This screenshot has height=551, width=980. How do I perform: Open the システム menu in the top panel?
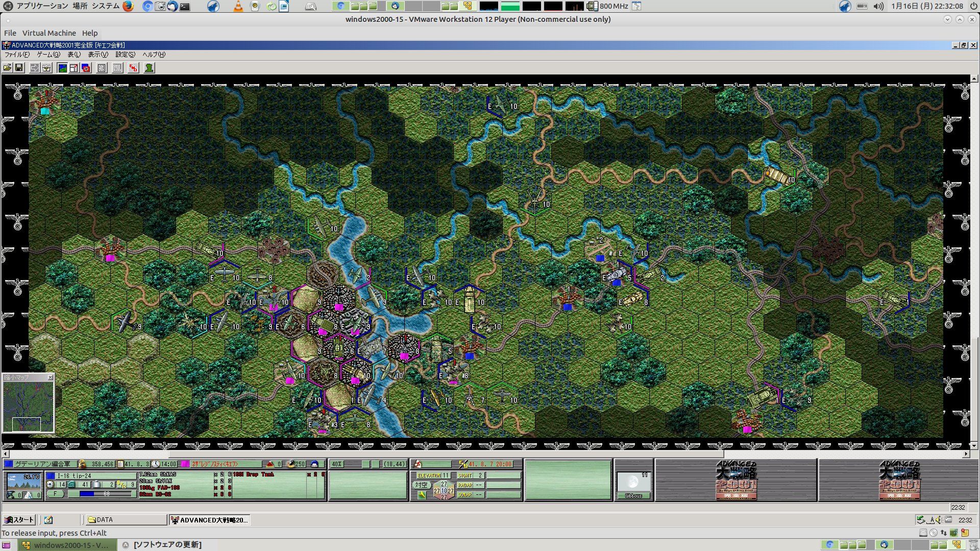[x=106, y=6]
